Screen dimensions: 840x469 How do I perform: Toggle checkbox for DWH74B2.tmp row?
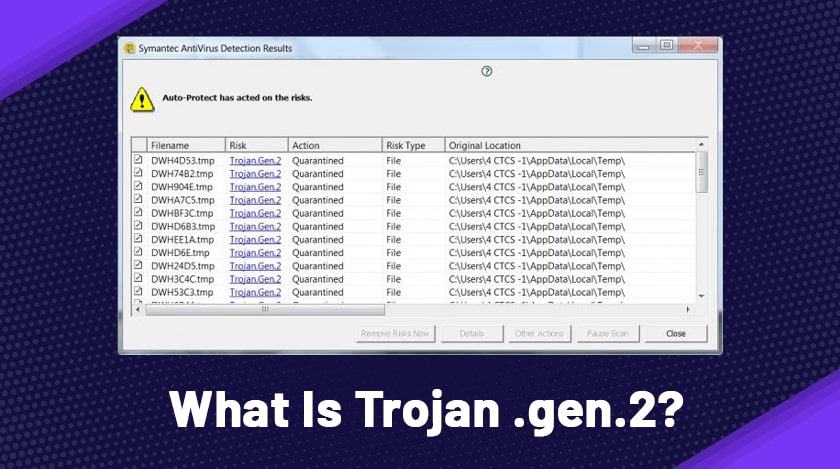coord(138,173)
